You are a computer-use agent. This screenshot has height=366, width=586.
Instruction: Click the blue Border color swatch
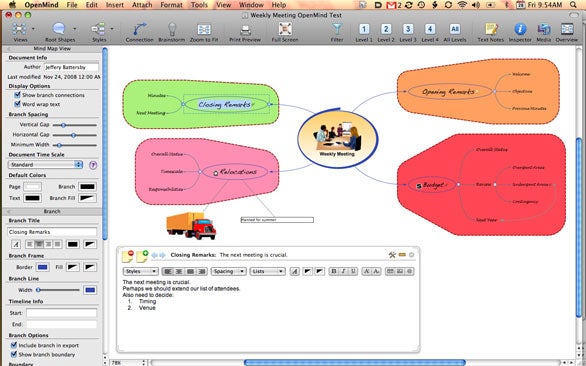pyautogui.click(x=43, y=267)
